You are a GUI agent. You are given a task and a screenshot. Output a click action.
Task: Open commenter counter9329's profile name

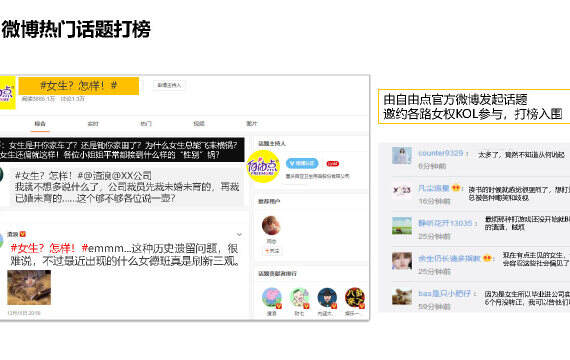441,153
